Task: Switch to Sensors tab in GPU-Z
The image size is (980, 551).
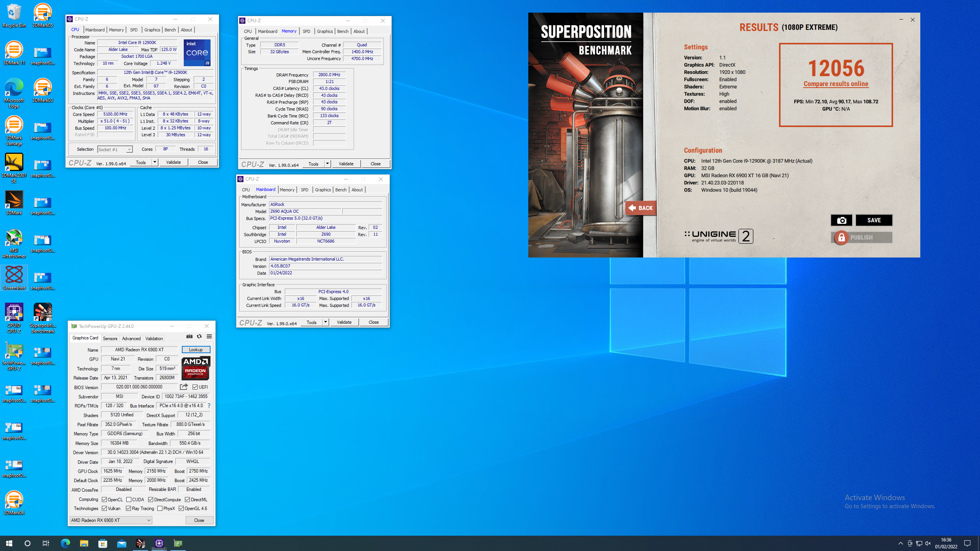Action: pos(110,339)
